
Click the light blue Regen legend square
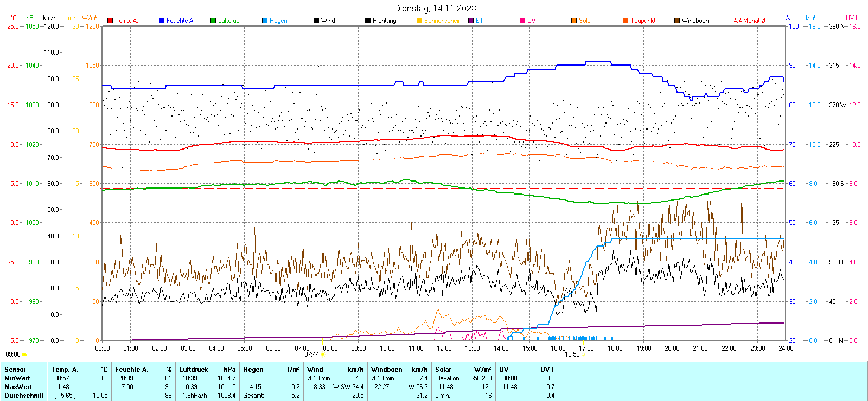click(265, 21)
